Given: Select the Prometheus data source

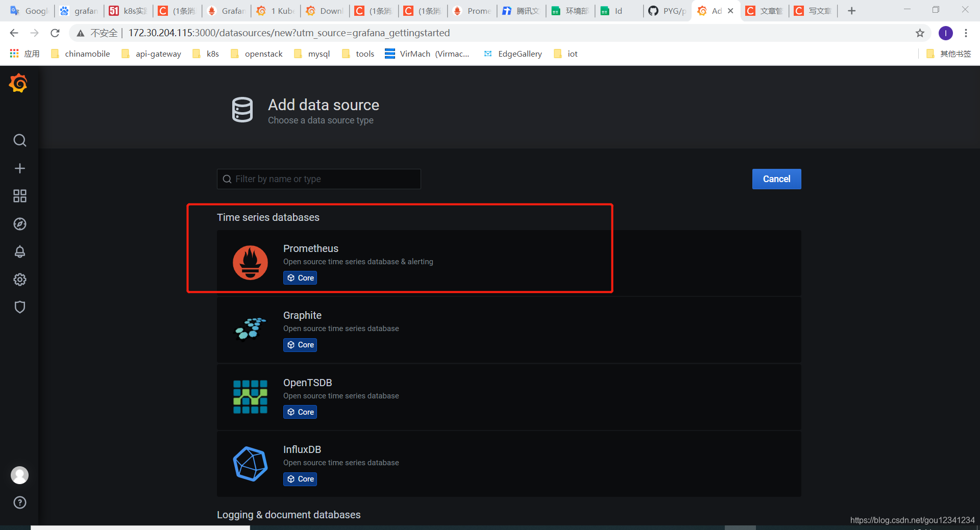Looking at the screenshot, I should click(509, 263).
